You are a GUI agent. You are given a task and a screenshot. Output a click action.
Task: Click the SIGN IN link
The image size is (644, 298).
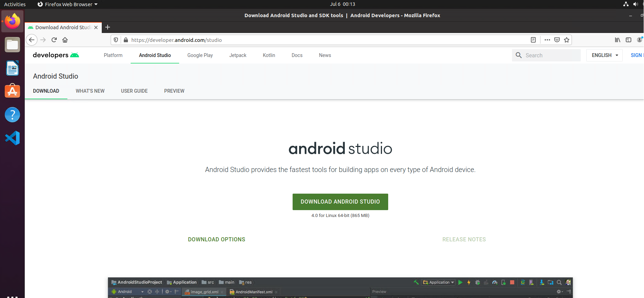[x=637, y=55]
